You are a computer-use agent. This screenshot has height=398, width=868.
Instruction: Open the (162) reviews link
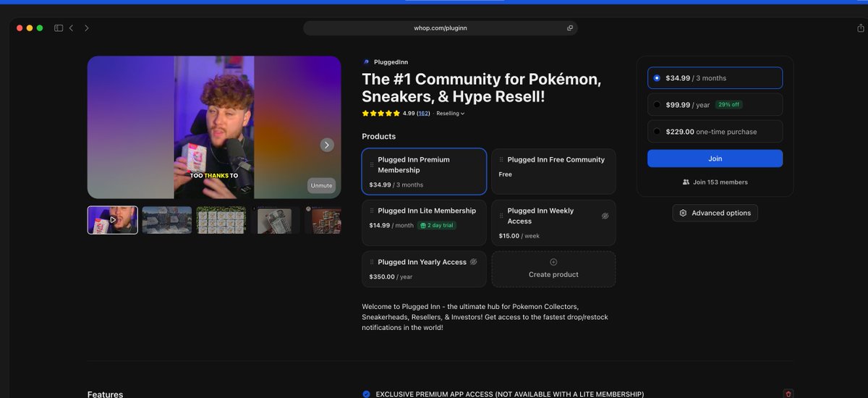coord(423,114)
